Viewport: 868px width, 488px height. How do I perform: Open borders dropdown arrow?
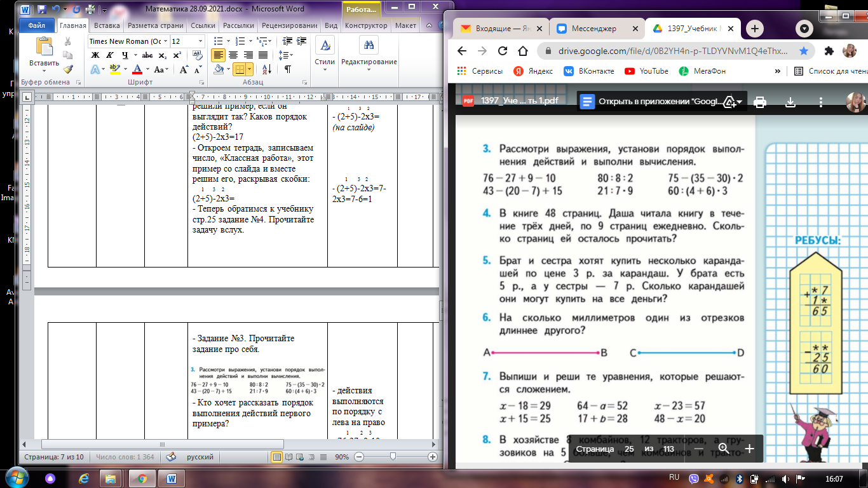(x=250, y=69)
